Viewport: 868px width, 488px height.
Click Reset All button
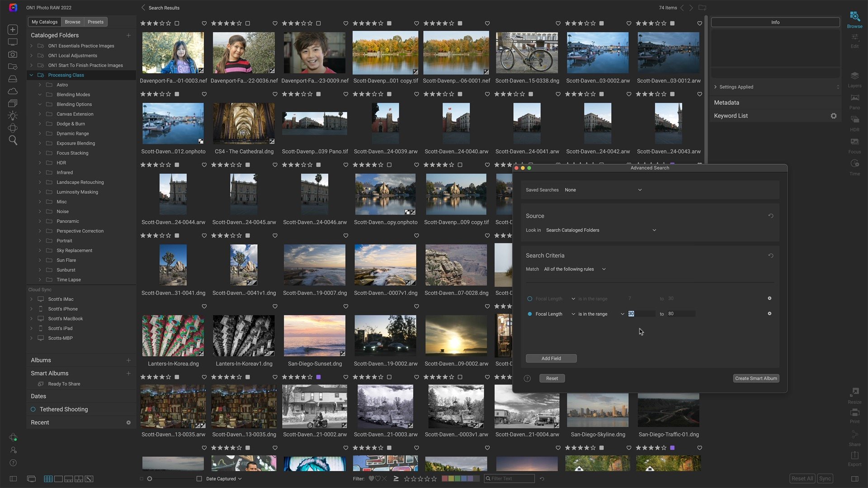click(x=802, y=479)
